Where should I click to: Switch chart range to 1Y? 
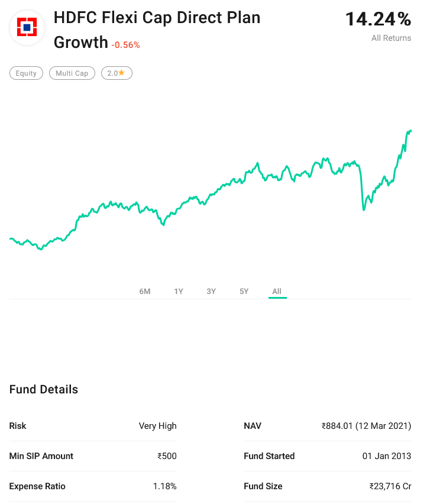point(179,291)
